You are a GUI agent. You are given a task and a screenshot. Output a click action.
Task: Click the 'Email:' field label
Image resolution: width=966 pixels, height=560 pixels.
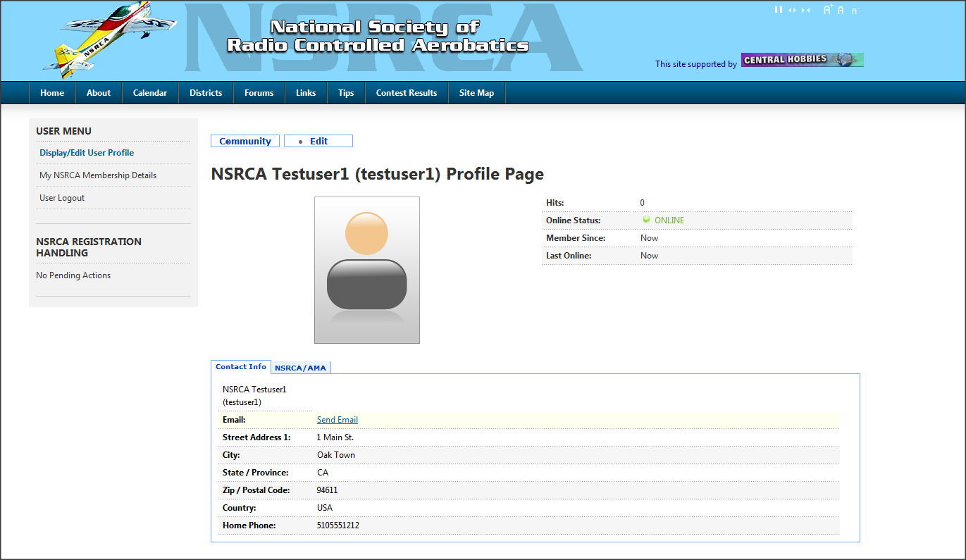(234, 420)
